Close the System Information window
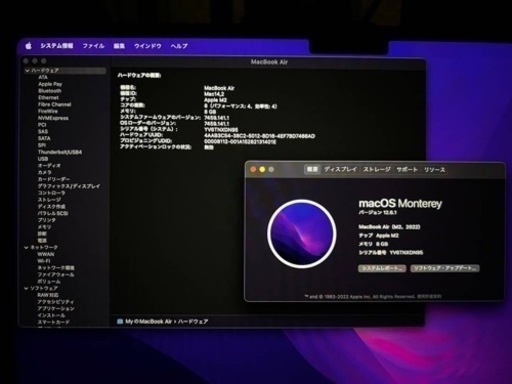 [26, 61]
